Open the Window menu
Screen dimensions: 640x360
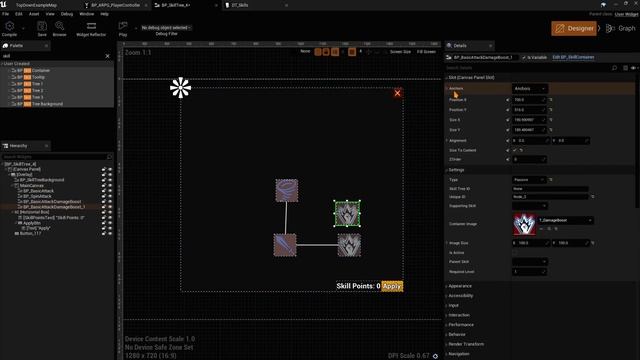click(87, 14)
